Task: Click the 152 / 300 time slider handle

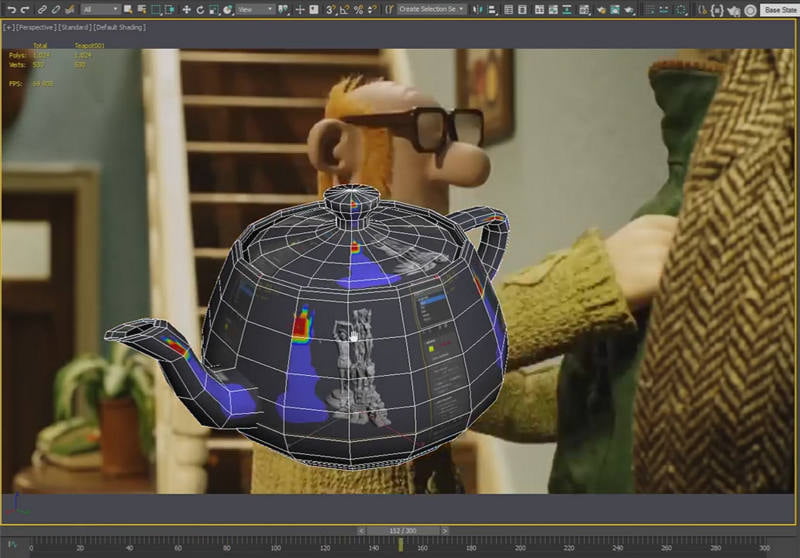Action: coord(403,531)
